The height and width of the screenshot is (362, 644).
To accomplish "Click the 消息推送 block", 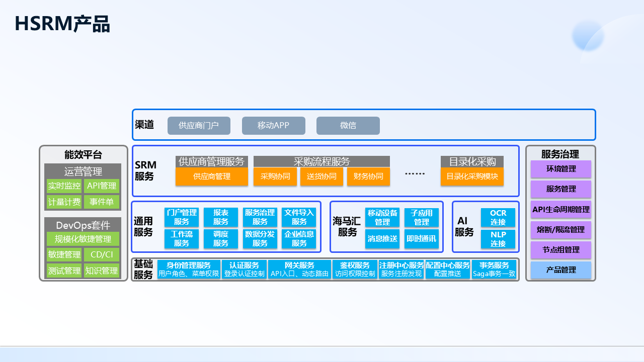I will point(382,239).
